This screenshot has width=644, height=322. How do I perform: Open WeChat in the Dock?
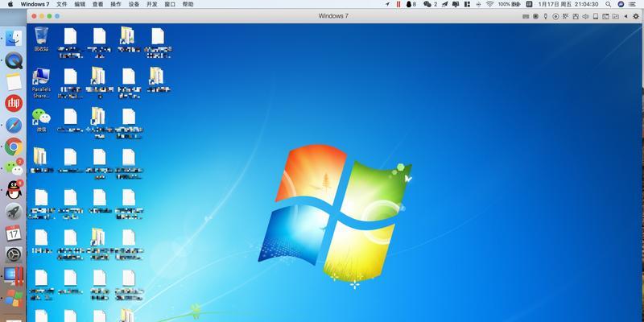pyautogui.click(x=14, y=167)
